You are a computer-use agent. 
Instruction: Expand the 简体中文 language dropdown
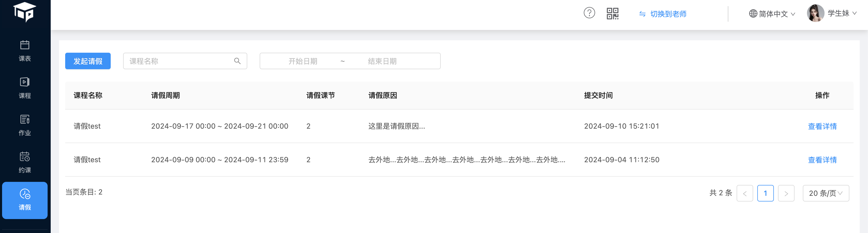tap(772, 14)
